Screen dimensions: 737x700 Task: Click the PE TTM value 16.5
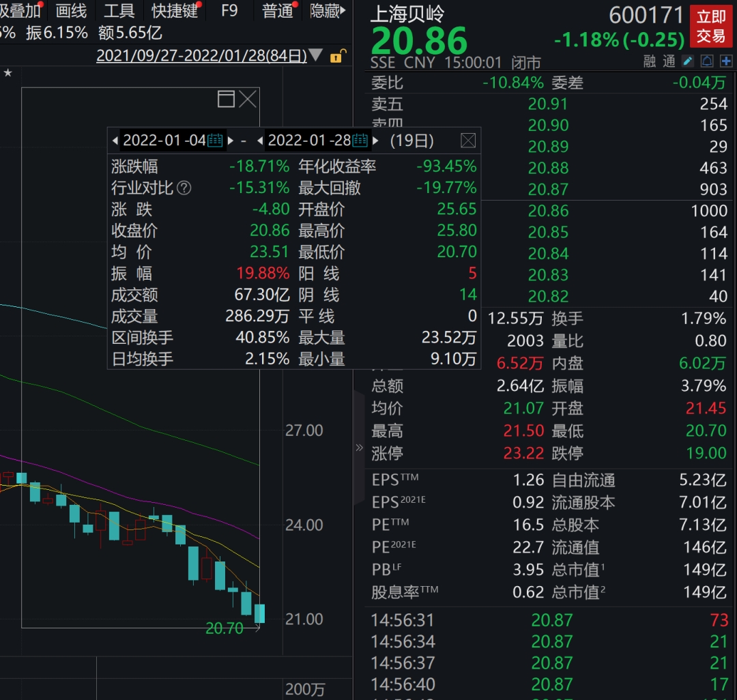528,525
